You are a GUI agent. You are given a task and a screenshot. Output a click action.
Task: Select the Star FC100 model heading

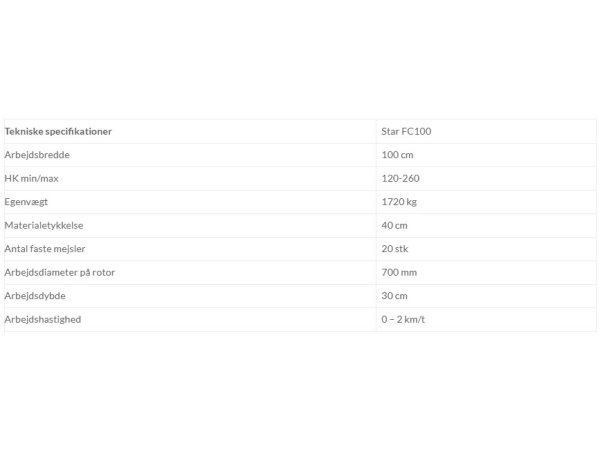[406, 131]
